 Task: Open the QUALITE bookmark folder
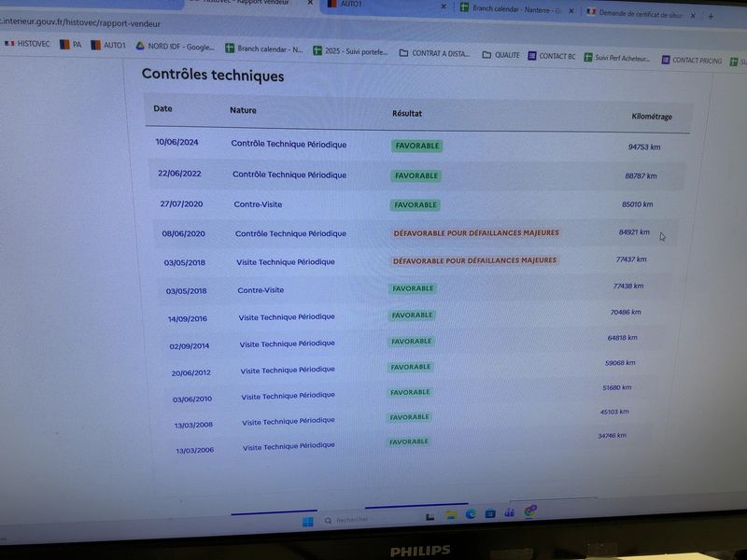(500, 55)
